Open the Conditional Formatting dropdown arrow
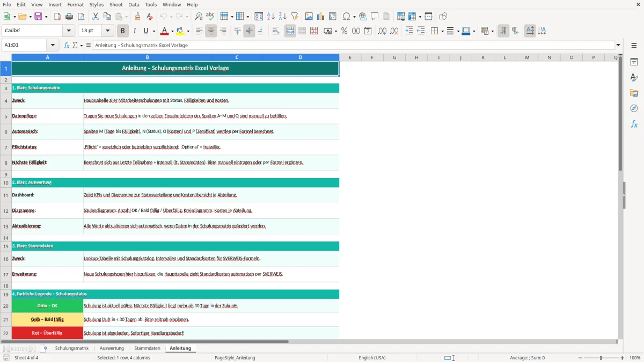 (492, 31)
